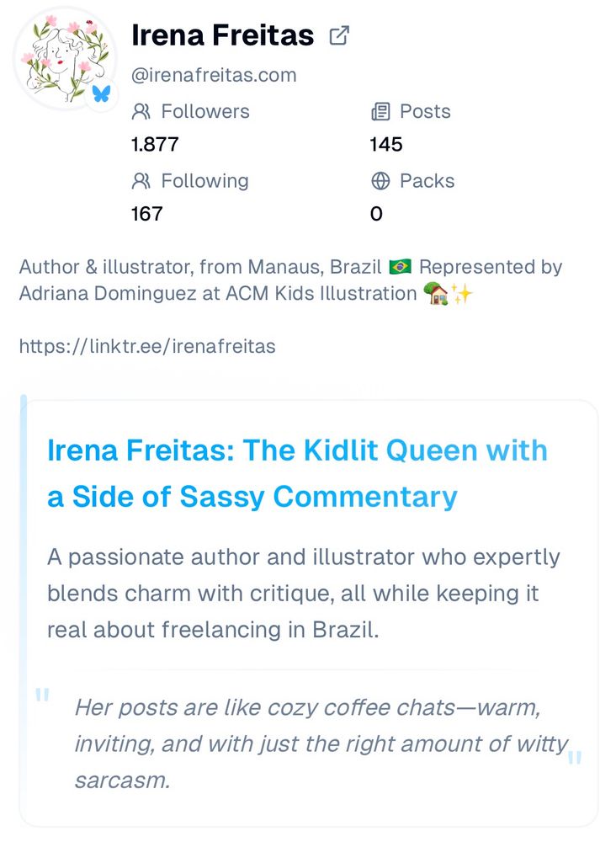Click the Followers people icon

[141, 111]
